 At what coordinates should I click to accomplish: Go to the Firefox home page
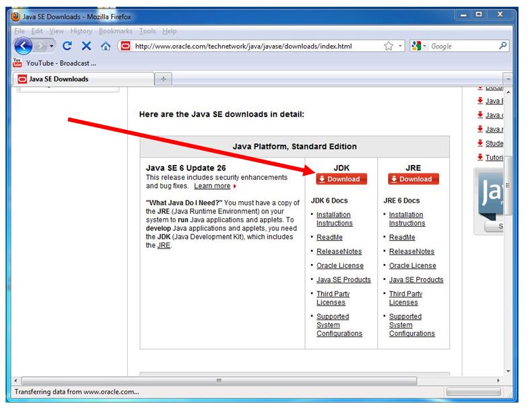point(106,46)
